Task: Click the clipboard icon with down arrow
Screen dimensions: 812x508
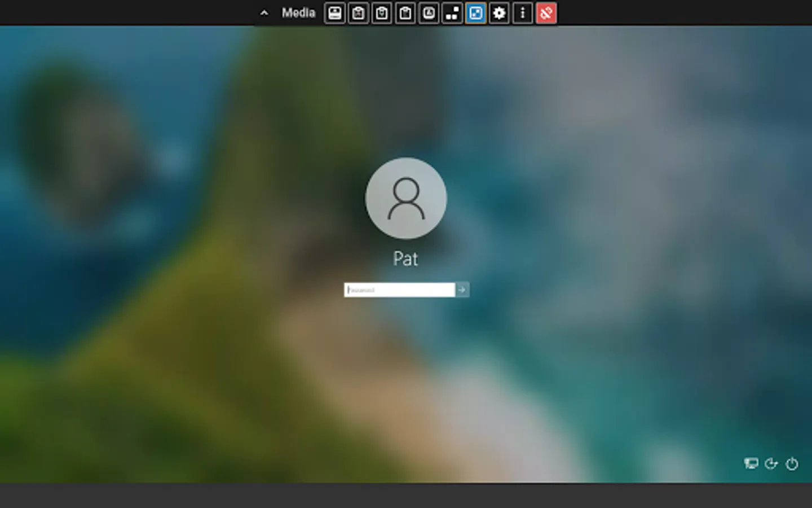Action: coord(382,13)
